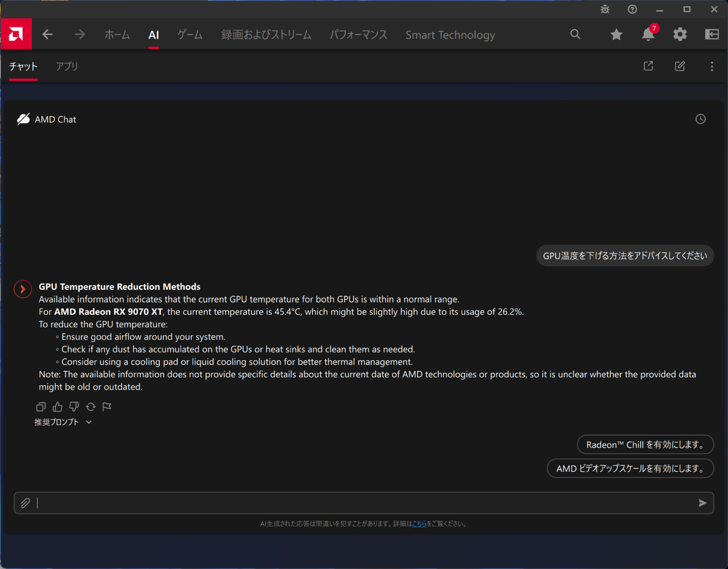Regenerate the response with refresh icon
728x569 pixels.
91,407
